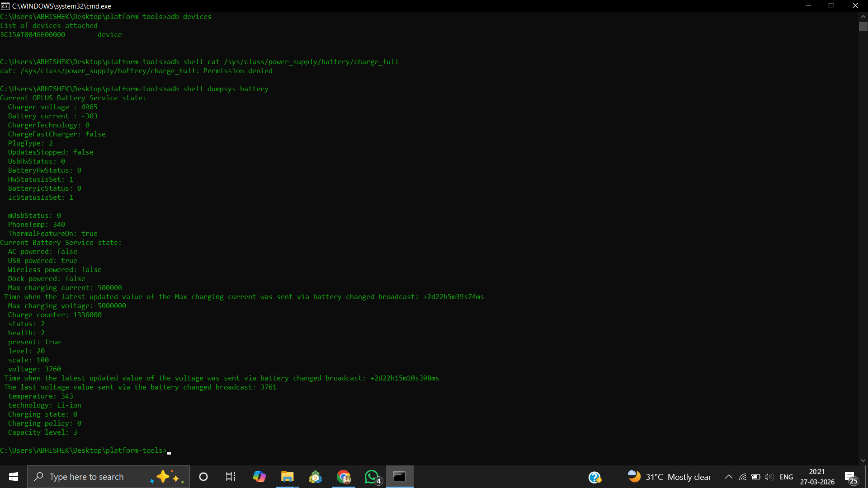
Task: Click the 'voltage: 3760' line
Action: click(34, 369)
